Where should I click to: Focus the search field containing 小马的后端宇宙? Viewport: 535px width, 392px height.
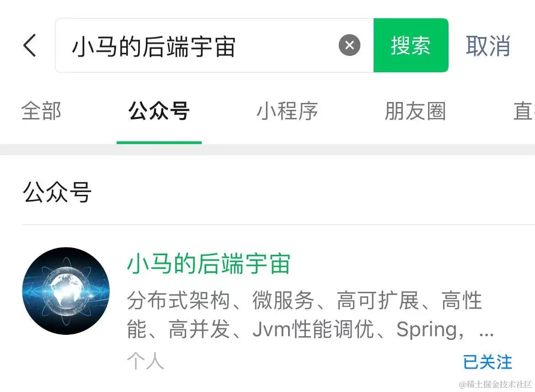click(x=214, y=45)
